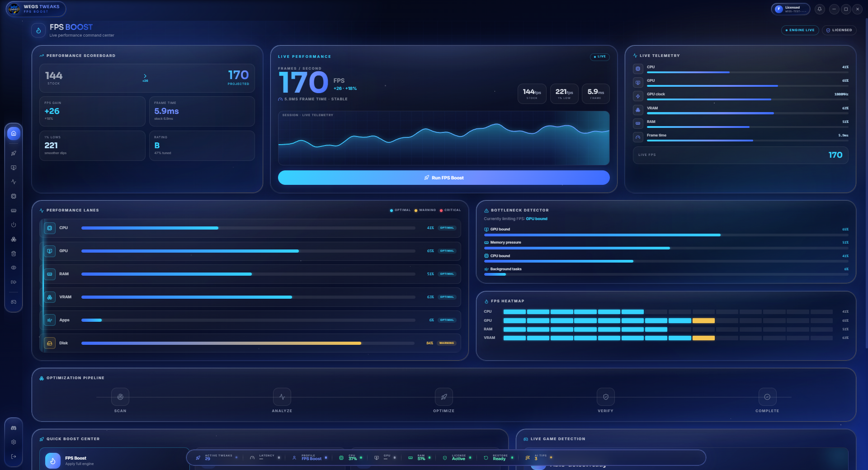
Task: Click Latency indicator in status bar
Action: click(265, 457)
